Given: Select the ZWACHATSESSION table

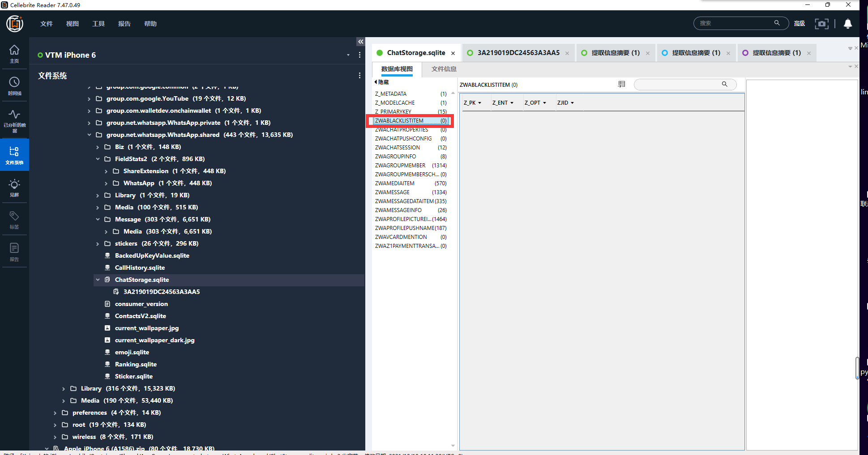Looking at the screenshot, I should 410,148.
